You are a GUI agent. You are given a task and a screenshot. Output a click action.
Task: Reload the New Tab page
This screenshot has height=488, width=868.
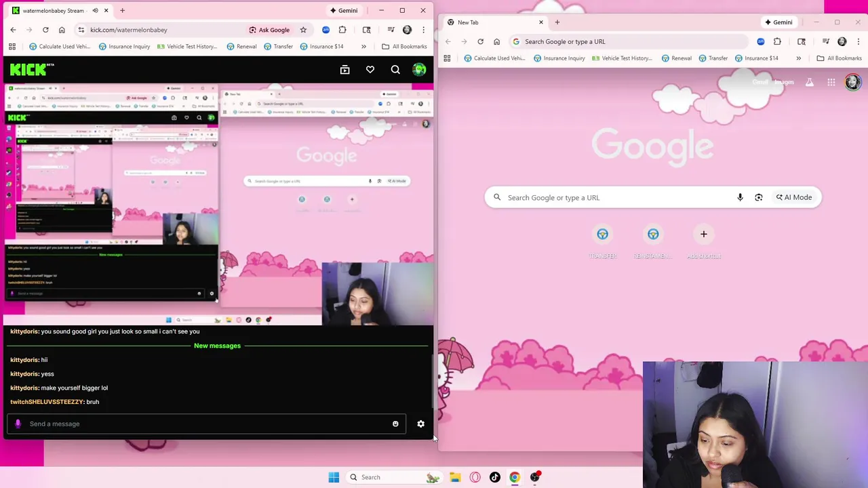480,41
